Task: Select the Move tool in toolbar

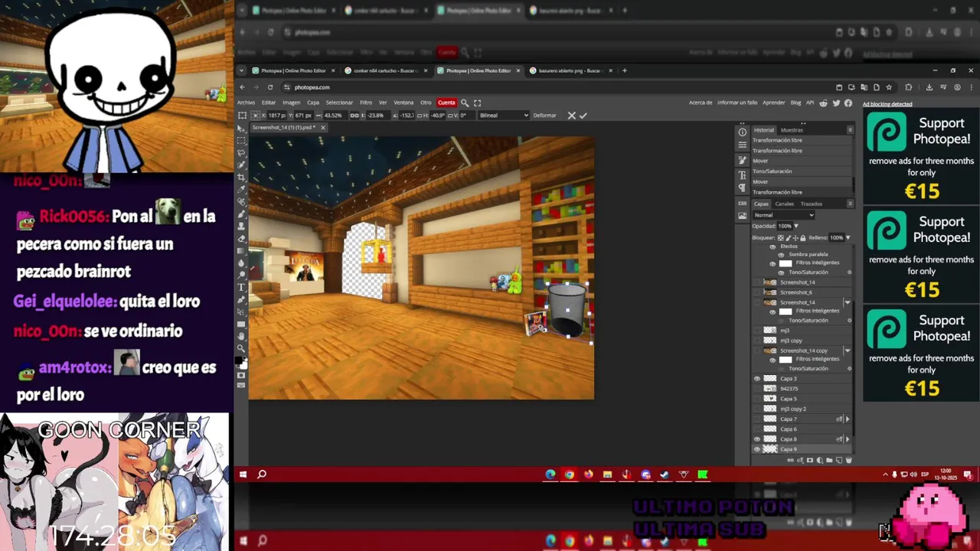Action: [242, 128]
